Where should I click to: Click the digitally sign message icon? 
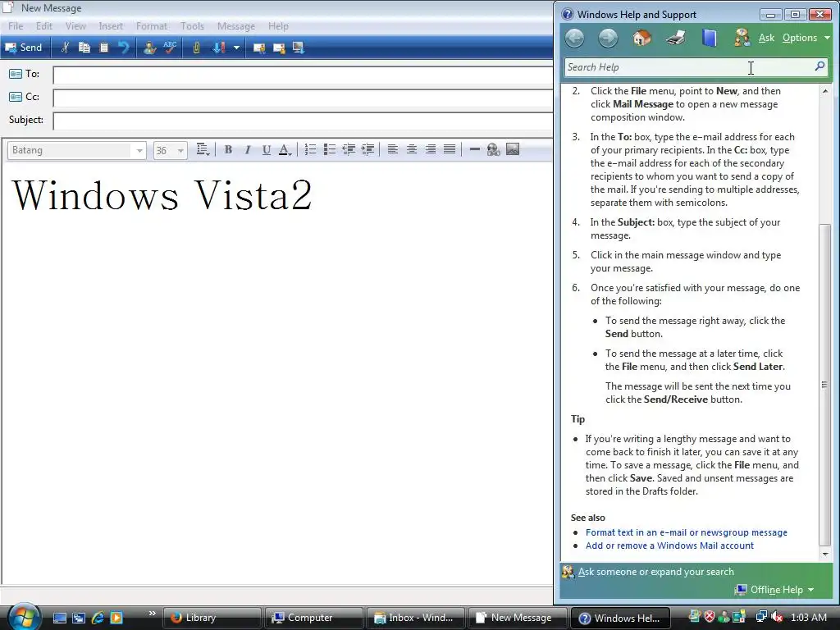tap(259, 48)
